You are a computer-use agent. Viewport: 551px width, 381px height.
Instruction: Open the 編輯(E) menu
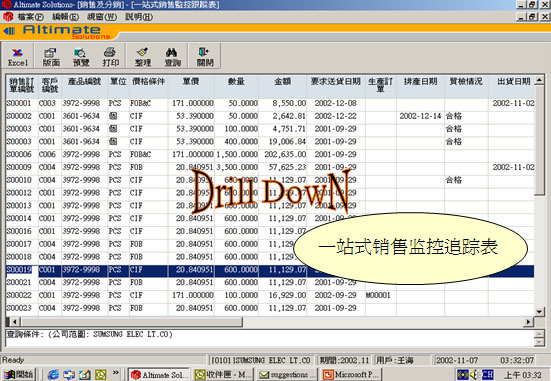[65, 17]
